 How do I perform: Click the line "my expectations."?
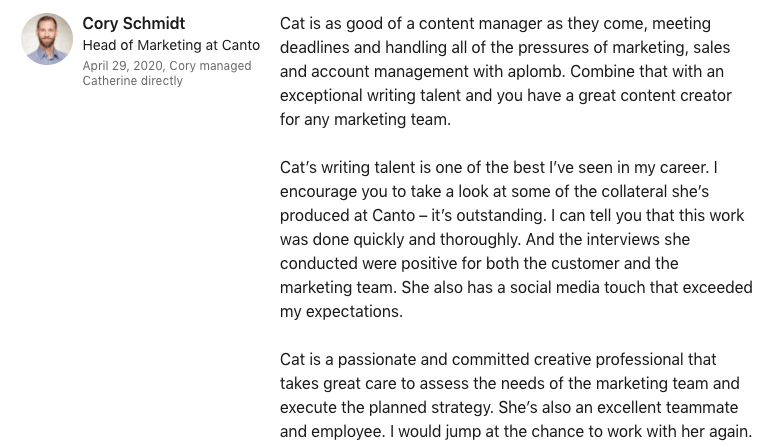[x=339, y=312]
